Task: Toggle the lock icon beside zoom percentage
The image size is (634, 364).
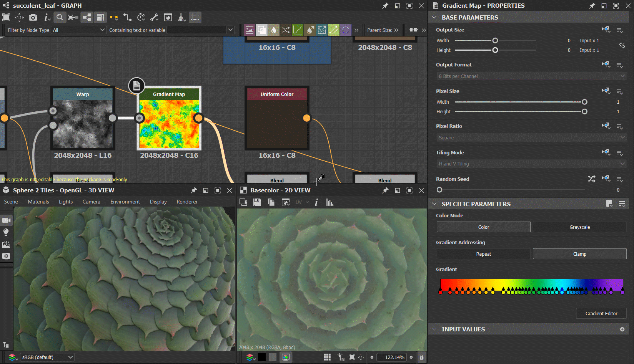Action: 421,357
